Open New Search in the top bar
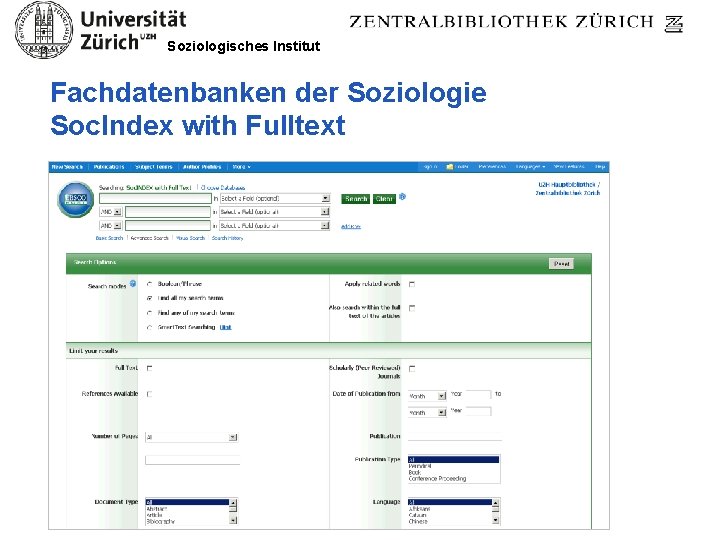This screenshot has height=540, width=720. 67,167
